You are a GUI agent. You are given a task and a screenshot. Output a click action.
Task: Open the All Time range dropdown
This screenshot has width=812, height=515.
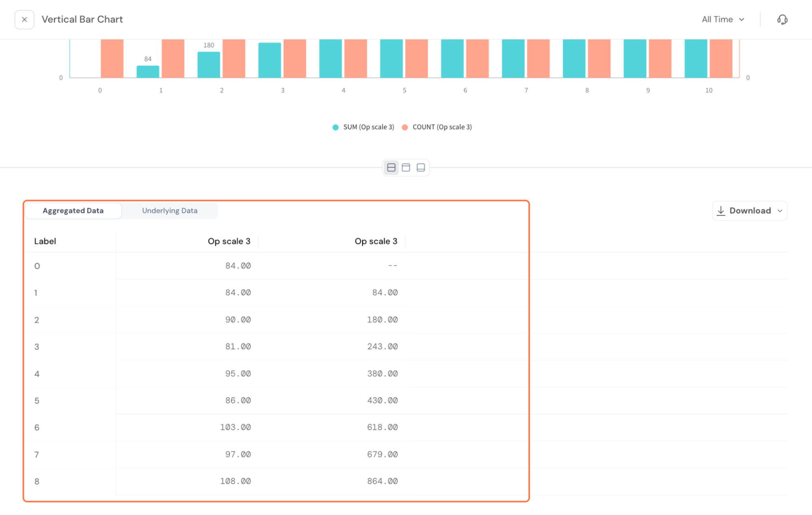[723, 19]
